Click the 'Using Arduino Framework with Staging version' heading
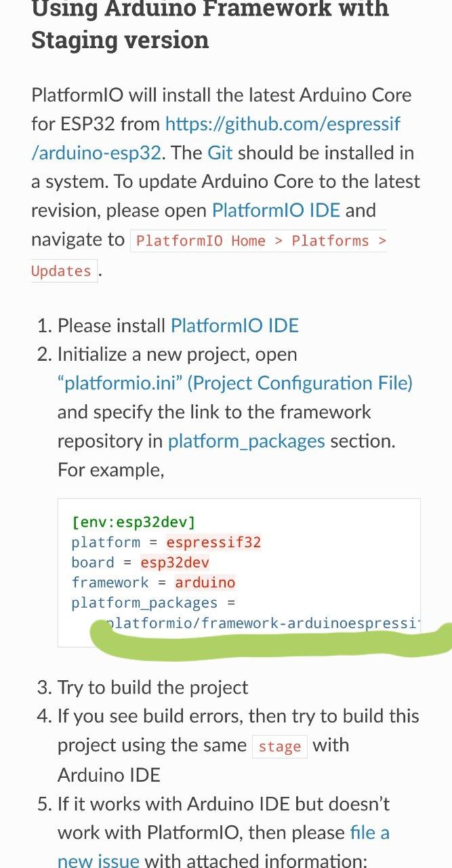Screen dimensions: 452x868 (210, 26)
